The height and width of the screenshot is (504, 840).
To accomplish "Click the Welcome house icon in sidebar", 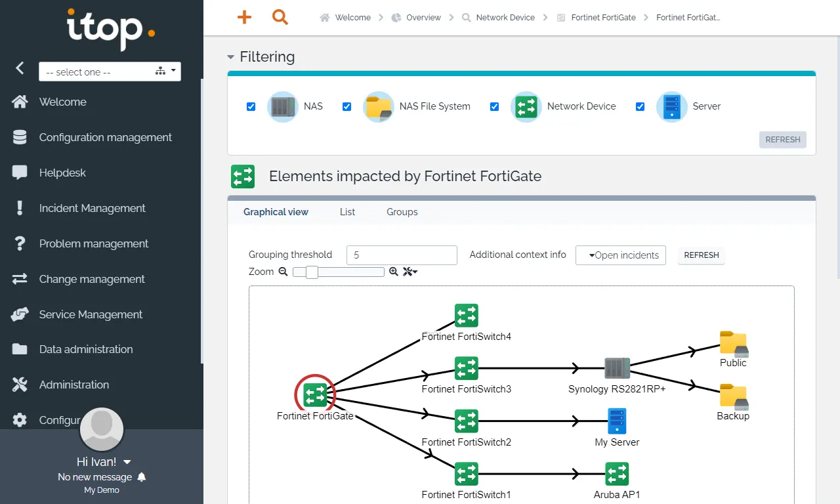I will point(20,102).
